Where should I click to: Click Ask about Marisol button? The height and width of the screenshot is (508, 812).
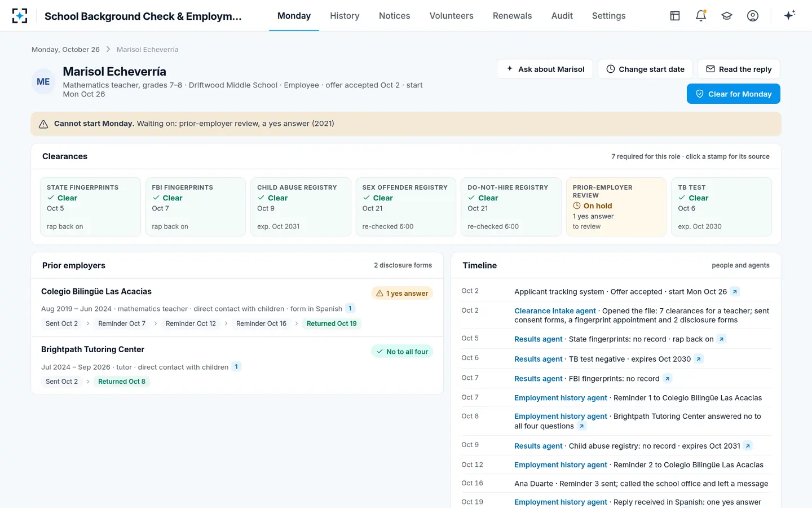(x=545, y=69)
